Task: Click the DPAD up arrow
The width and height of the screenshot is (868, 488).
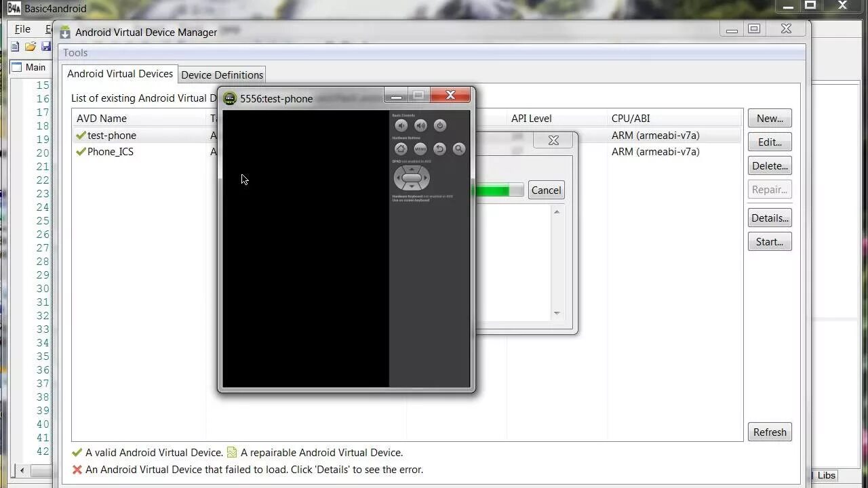Action: [x=412, y=169]
